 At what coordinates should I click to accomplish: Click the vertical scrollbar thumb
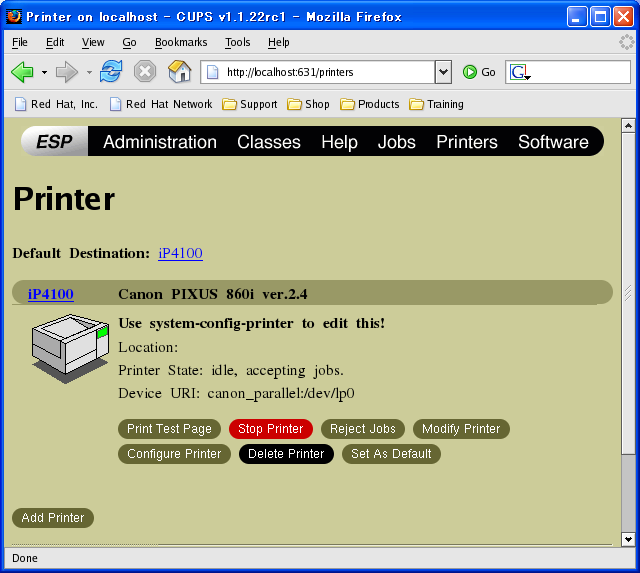(628, 293)
